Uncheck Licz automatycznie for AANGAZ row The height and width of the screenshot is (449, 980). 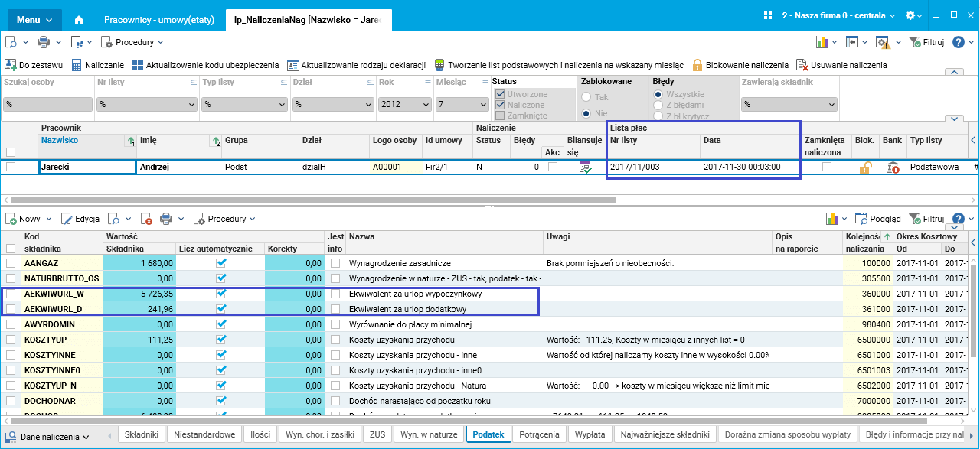click(222, 263)
